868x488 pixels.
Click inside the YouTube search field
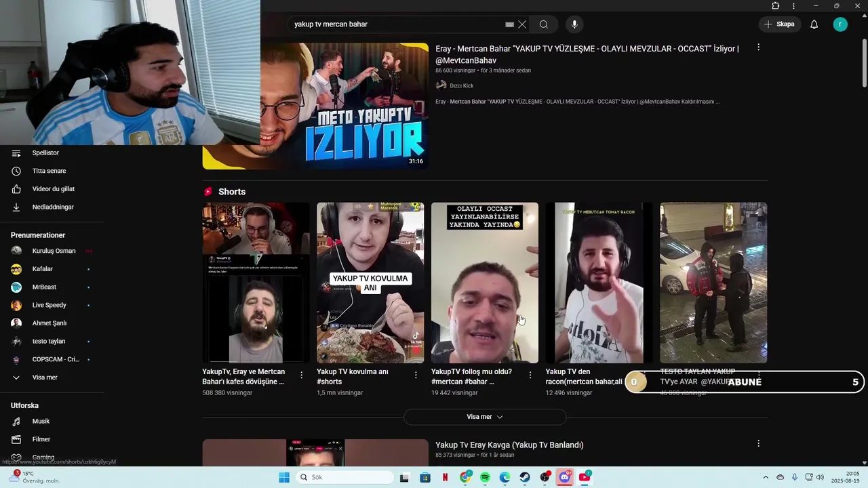397,24
